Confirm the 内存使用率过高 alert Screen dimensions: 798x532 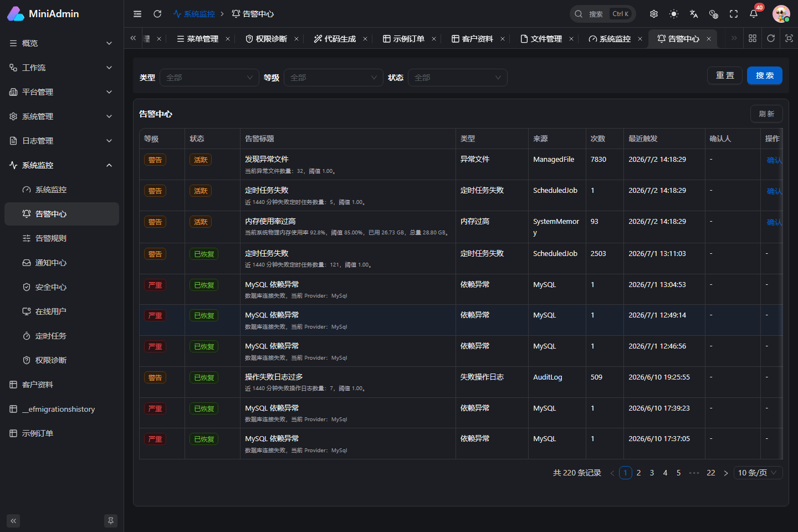tap(774, 222)
